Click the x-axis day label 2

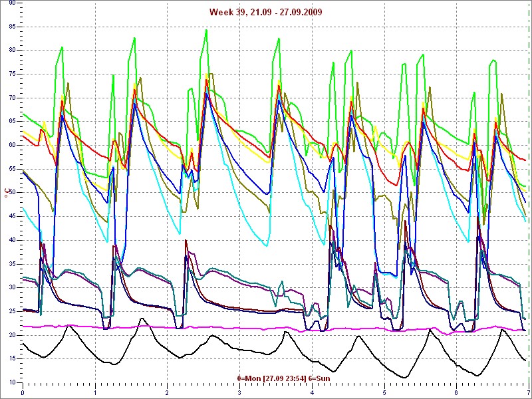168,393
